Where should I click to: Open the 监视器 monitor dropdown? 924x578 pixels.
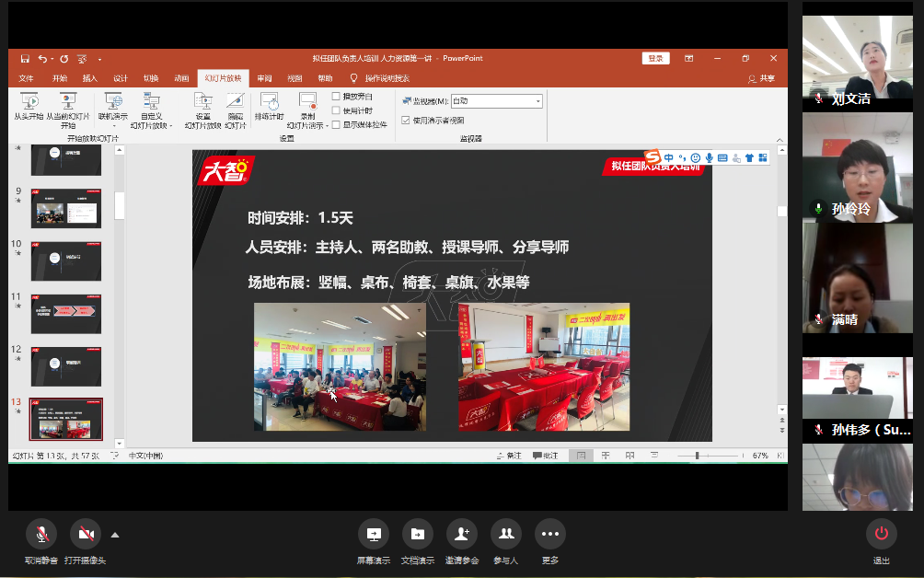[x=538, y=101]
